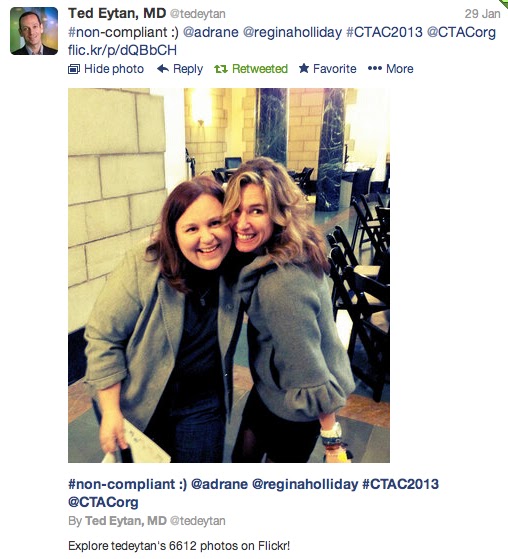The height and width of the screenshot is (559, 508).
Task: Open Ted Eytan, MD author link below photo
Action: click(x=125, y=521)
